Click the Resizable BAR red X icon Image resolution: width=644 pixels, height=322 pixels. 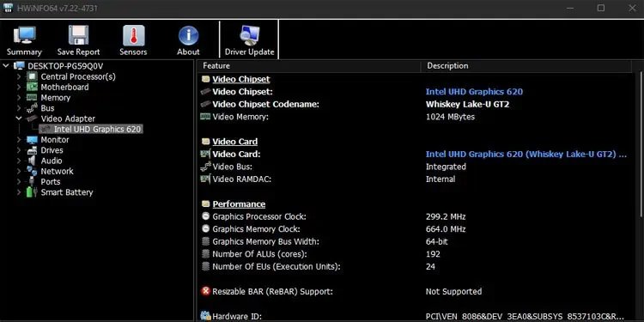(x=205, y=291)
